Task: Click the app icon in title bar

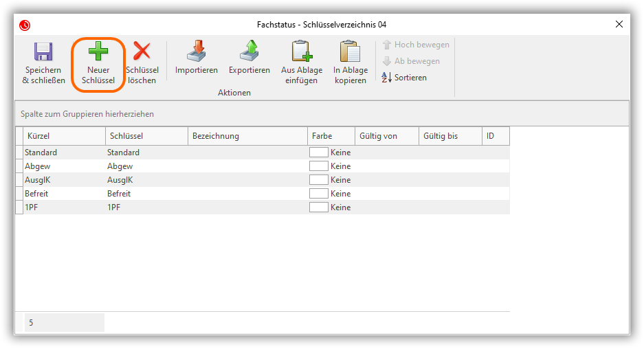Action: click(25, 25)
